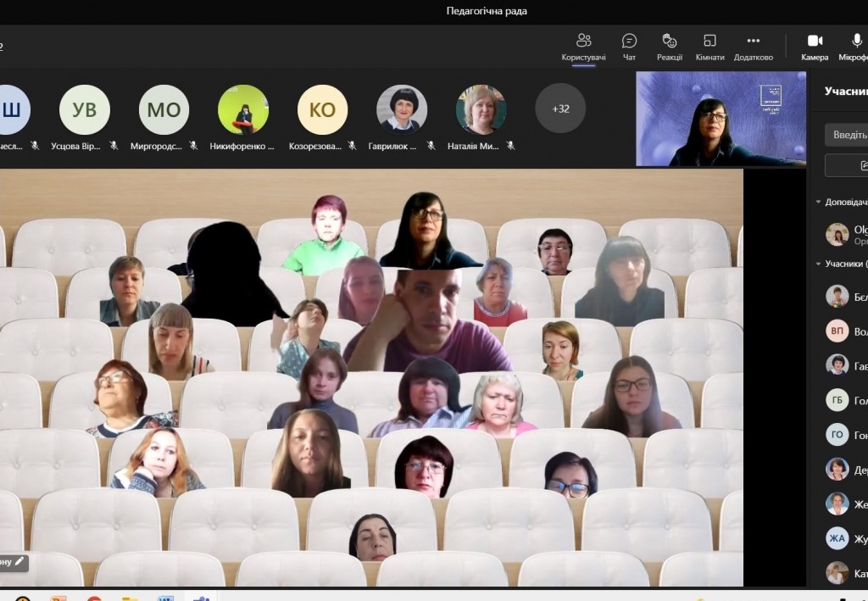Toggle the Камера camera button
Screen dimensions: 868x601
point(815,47)
